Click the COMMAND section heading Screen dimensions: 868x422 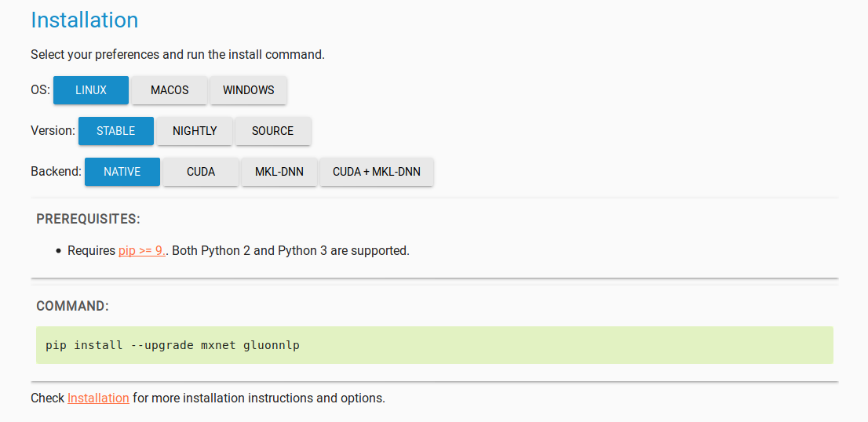coord(72,306)
